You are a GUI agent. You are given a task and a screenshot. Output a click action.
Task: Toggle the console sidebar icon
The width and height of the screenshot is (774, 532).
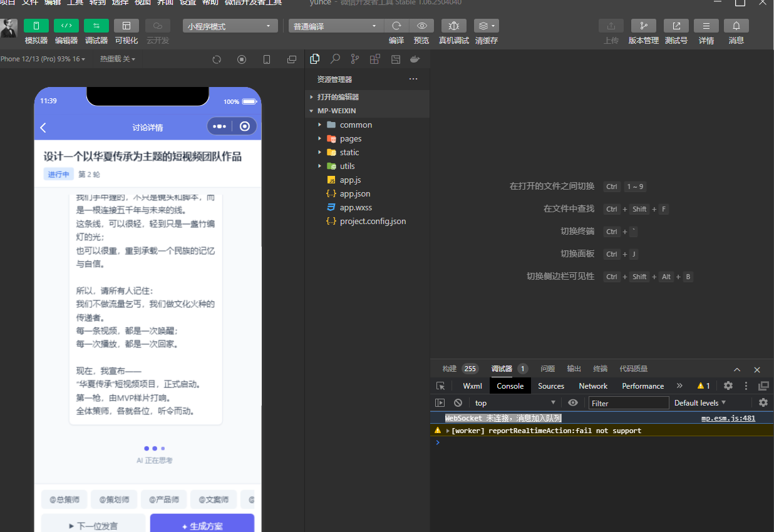click(x=440, y=402)
